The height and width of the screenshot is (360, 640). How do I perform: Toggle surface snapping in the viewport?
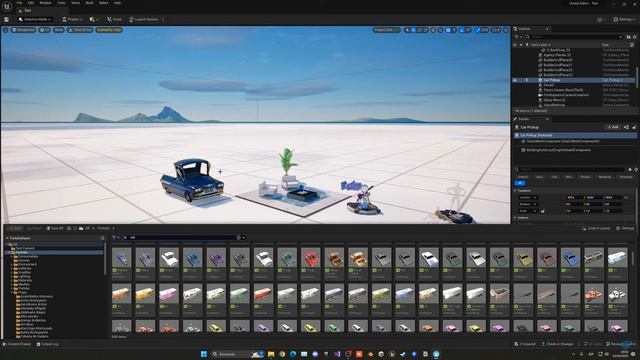(x=440, y=30)
